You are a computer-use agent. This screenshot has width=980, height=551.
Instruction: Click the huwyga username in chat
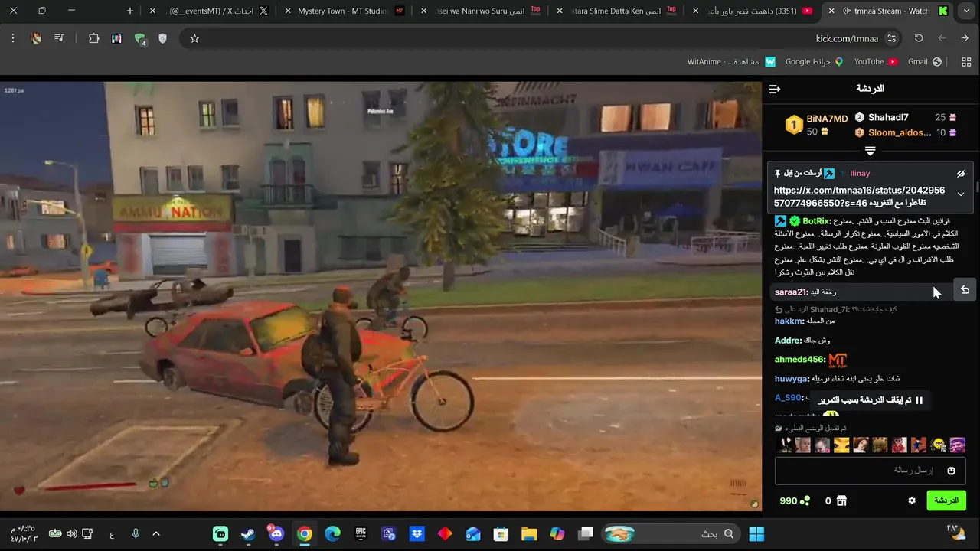click(x=792, y=379)
